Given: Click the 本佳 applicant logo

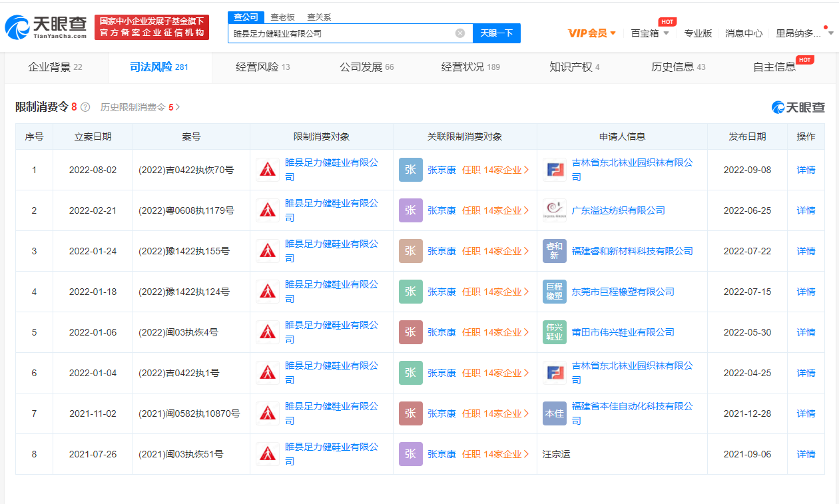Looking at the screenshot, I should click(x=554, y=413).
